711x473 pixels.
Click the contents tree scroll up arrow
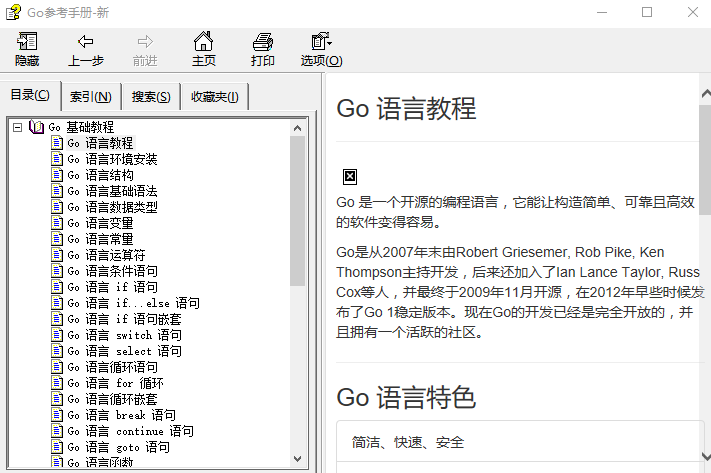pos(298,127)
